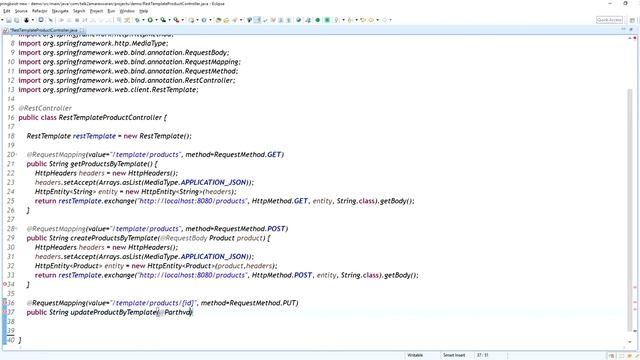Open the Search toolbar dropdown arrow

click(241, 20)
